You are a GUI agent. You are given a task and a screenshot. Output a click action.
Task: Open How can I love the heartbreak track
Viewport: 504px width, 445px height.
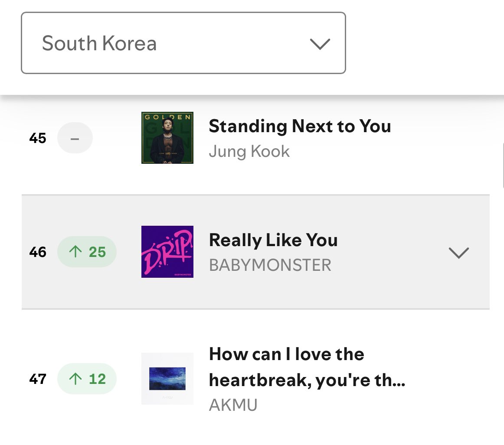(x=307, y=367)
